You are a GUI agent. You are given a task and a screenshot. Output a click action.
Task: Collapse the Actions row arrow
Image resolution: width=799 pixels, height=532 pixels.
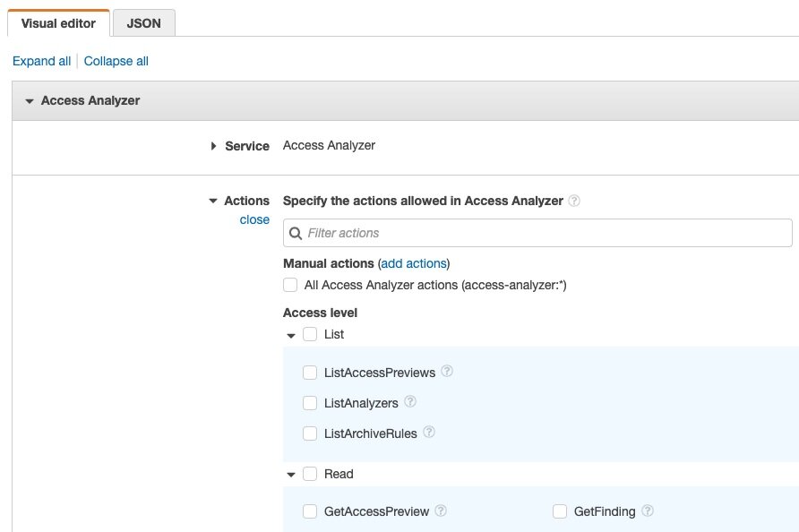213,202
